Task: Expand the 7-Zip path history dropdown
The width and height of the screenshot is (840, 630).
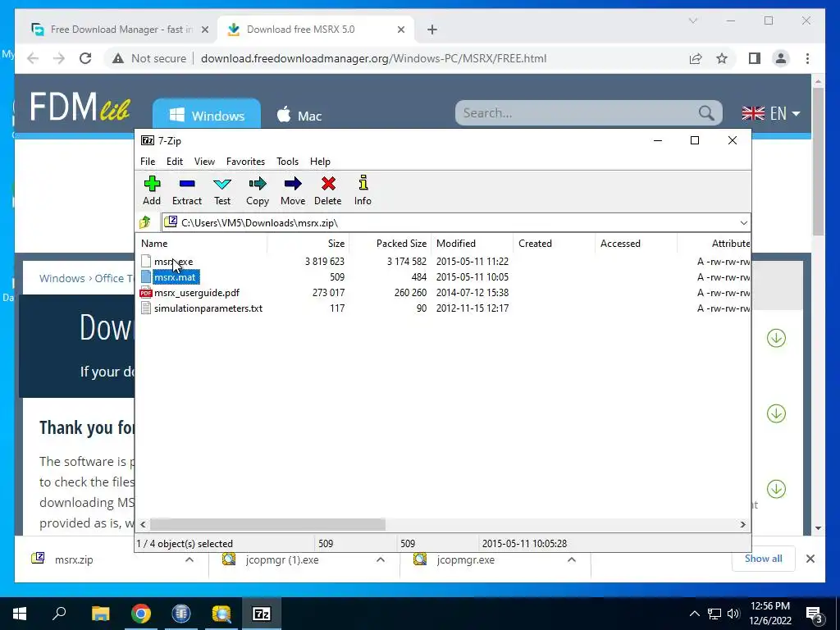Action: (x=743, y=223)
